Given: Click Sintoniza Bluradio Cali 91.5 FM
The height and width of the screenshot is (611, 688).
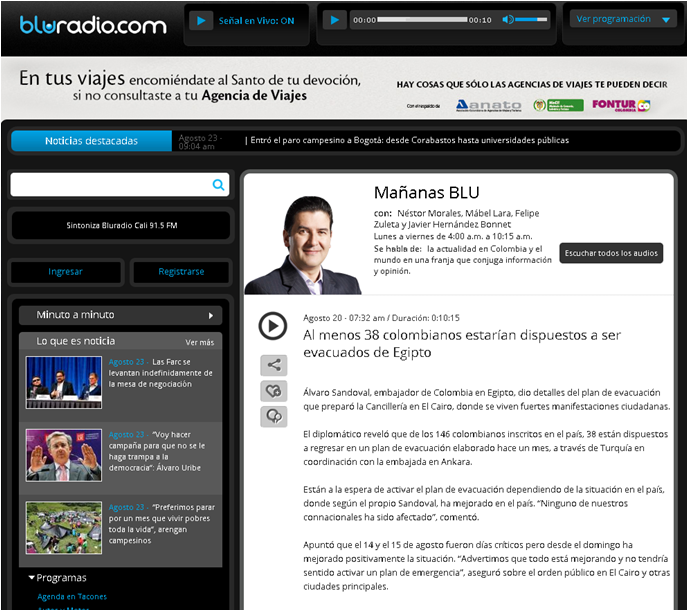Looking at the screenshot, I should coord(121,225).
